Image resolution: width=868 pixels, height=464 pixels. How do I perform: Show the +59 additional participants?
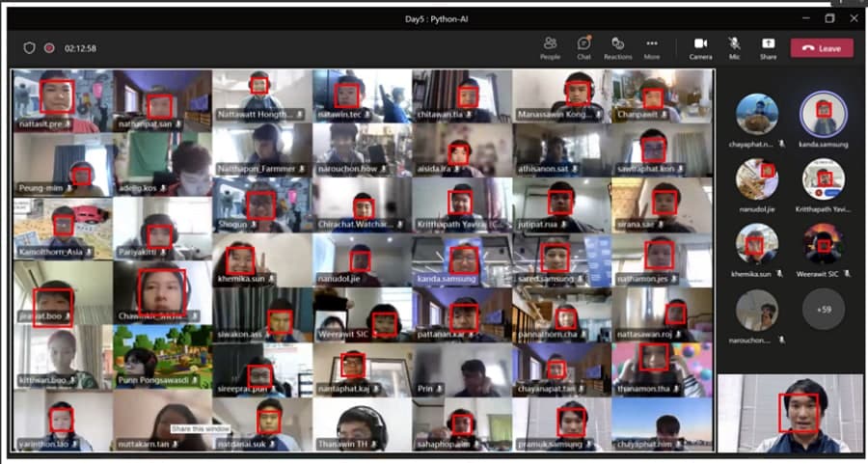coord(824,310)
